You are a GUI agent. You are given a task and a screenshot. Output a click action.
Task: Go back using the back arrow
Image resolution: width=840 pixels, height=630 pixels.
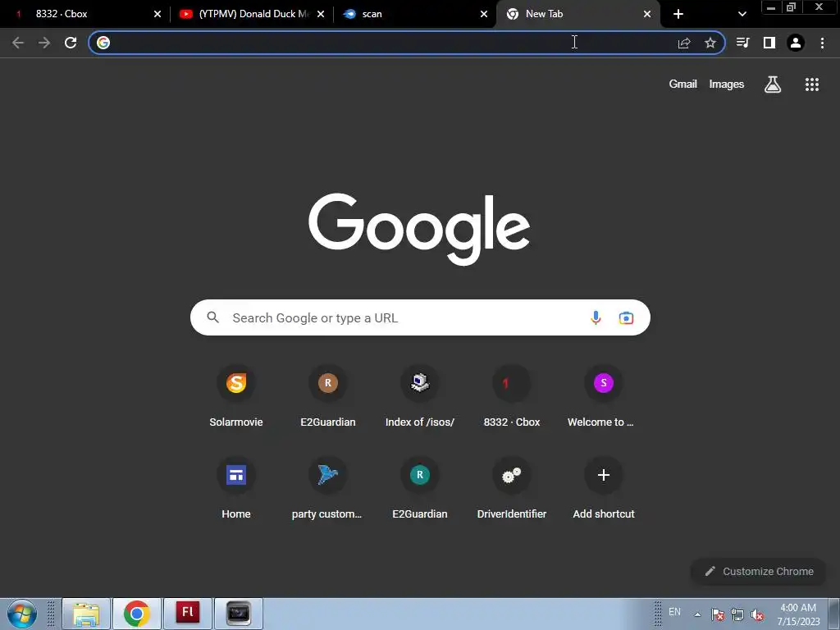18,43
